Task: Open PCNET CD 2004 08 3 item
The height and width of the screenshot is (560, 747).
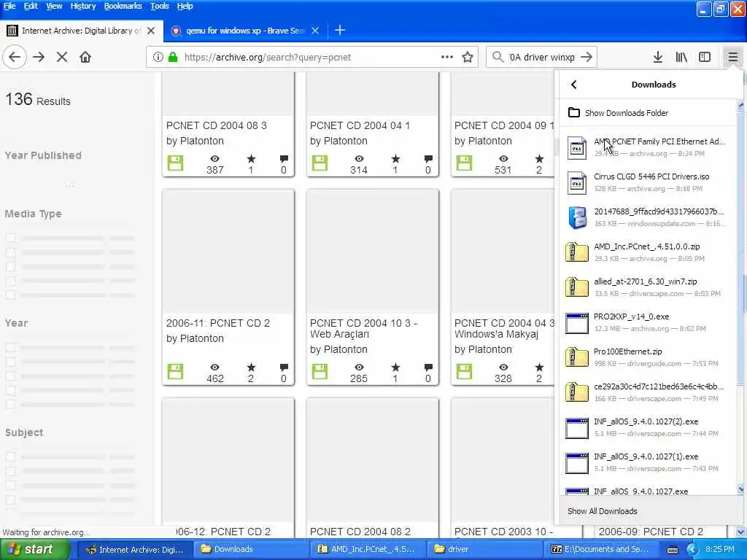Action: 216,125
